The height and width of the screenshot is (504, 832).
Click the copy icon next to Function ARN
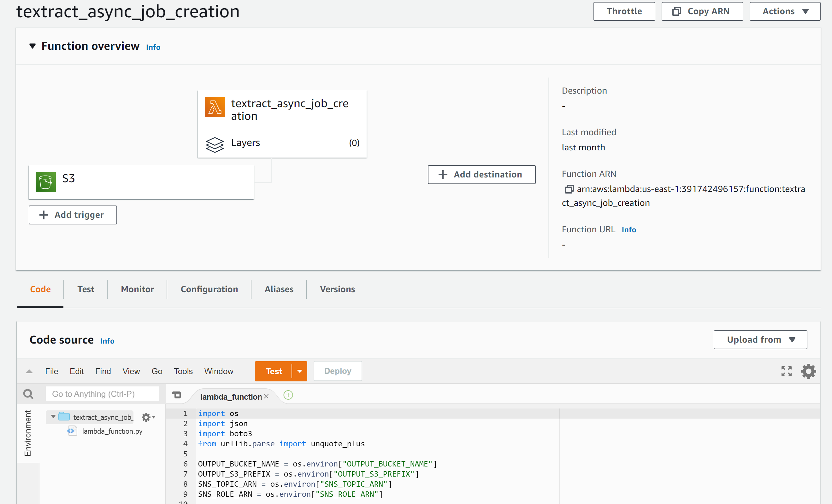point(569,189)
